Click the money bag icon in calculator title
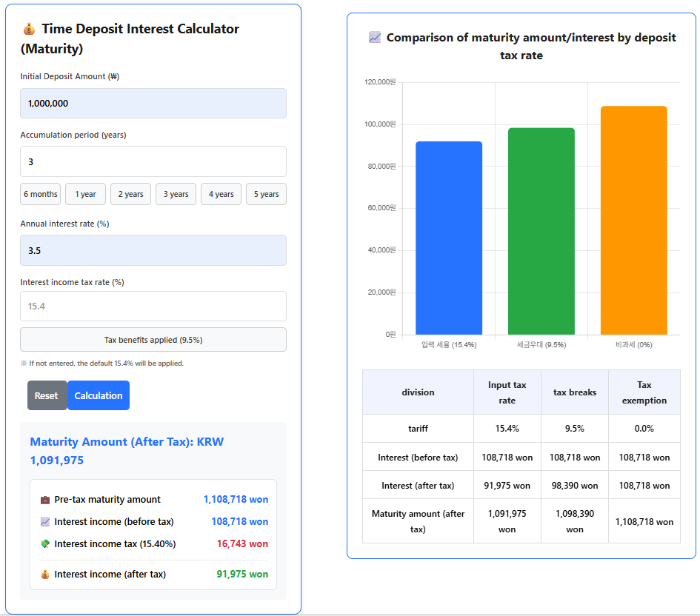 [x=29, y=30]
